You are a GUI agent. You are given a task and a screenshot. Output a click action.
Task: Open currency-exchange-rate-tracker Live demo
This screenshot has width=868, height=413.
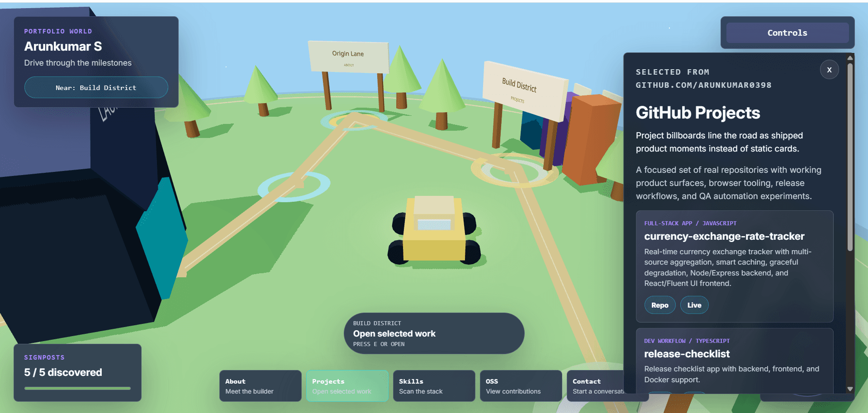[694, 305]
